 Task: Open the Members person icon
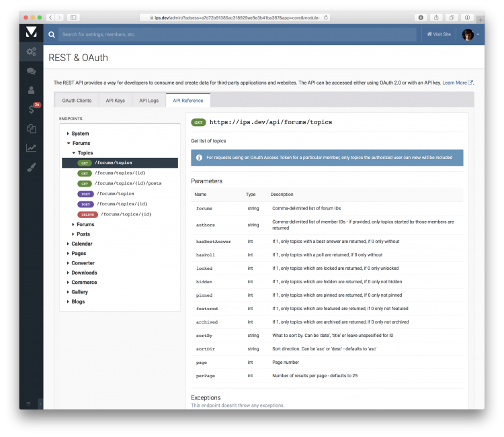(x=31, y=90)
